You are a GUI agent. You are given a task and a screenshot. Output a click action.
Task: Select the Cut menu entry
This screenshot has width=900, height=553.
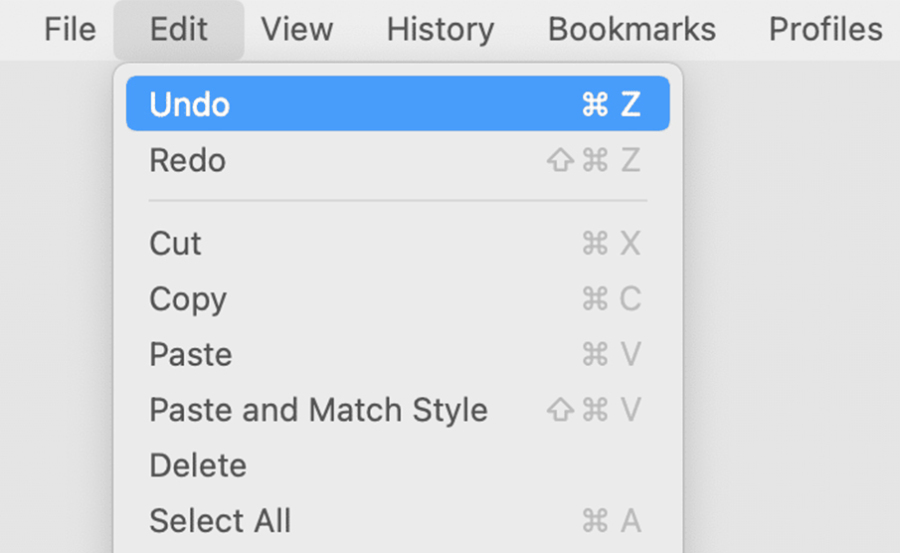398,243
